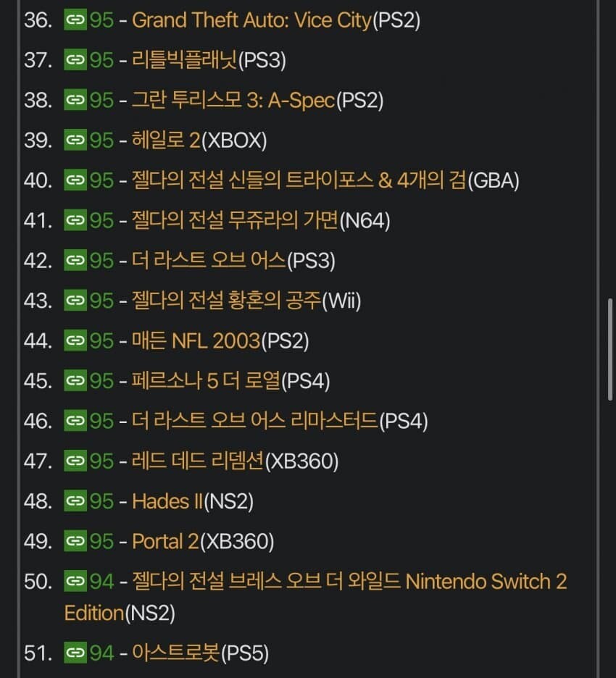Image resolution: width=616 pixels, height=678 pixels.
Task: Open 젤다의 전설 신들의 트라이포스 & 4개의 검 link
Action: (x=299, y=180)
